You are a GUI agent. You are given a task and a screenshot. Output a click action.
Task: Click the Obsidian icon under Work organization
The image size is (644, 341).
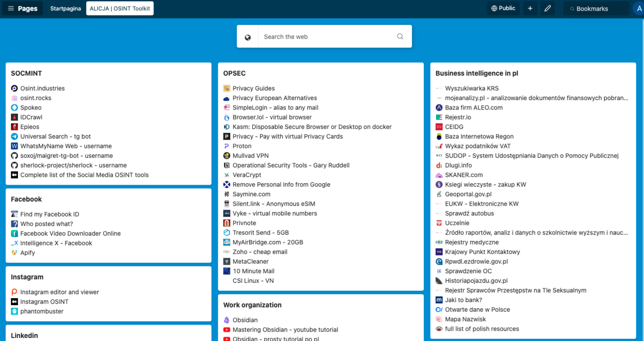pos(226,320)
